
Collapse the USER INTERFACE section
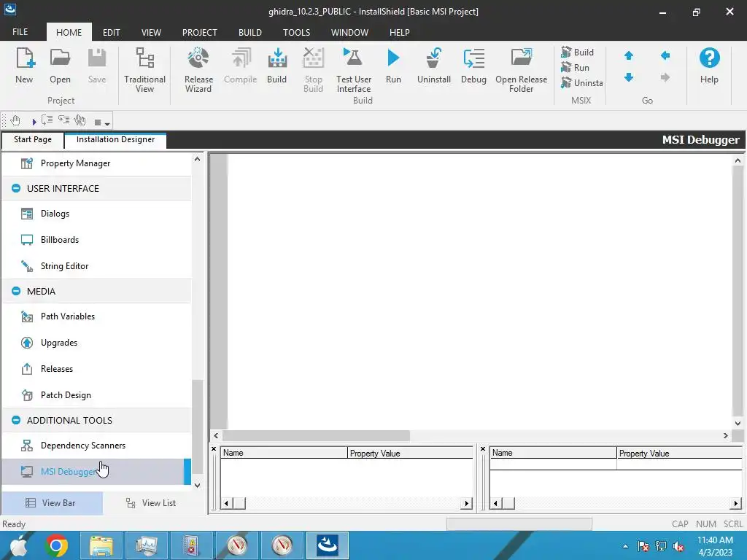tap(16, 188)
